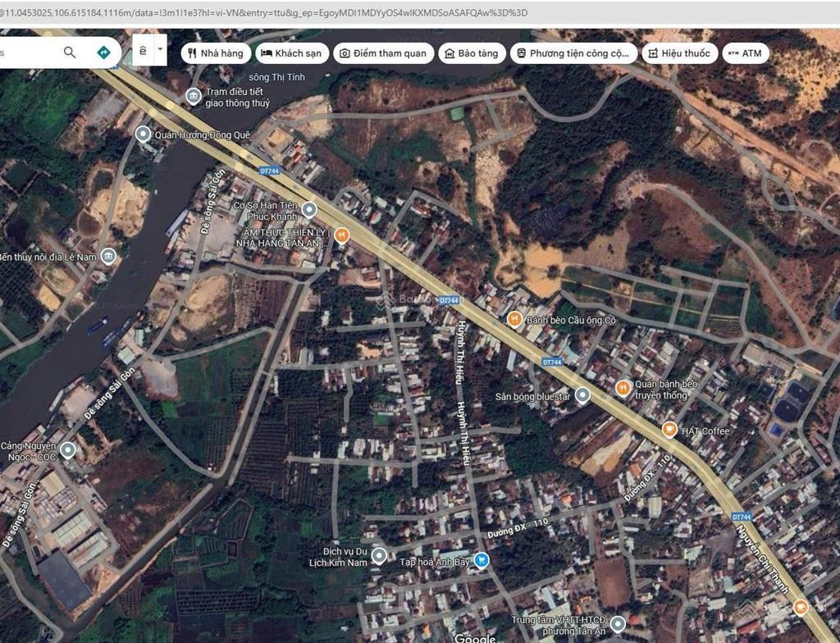Open the HAT Coffee cafe marker
This screenshot has height=643, width=840.
669,429
